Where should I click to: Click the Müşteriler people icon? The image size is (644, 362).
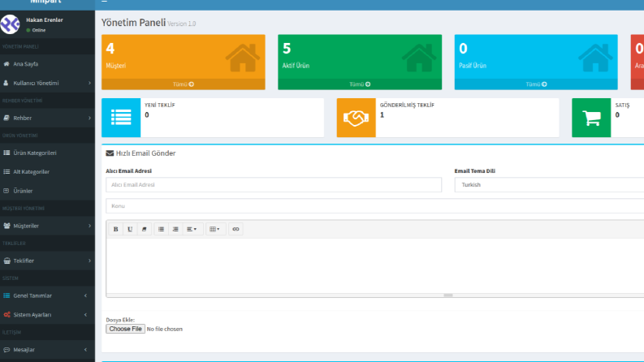[x=6, y=226]
